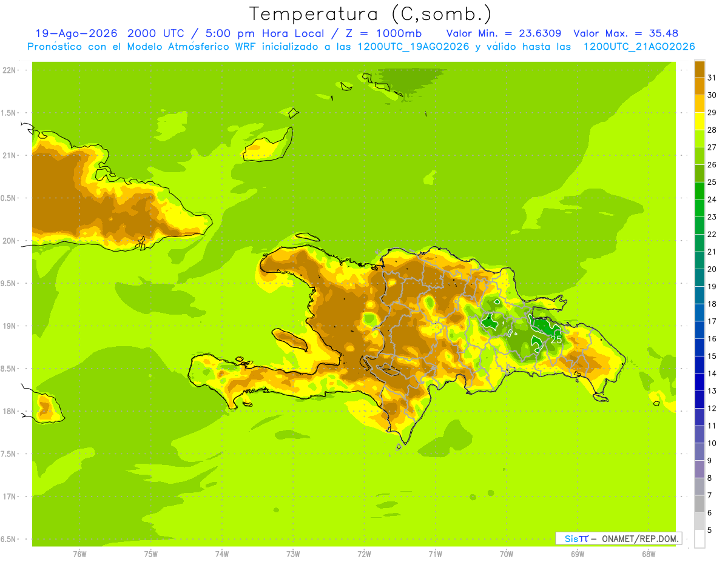Click the '73W' longitude axis label
The image size is (728, 562).
coord(293,554)
